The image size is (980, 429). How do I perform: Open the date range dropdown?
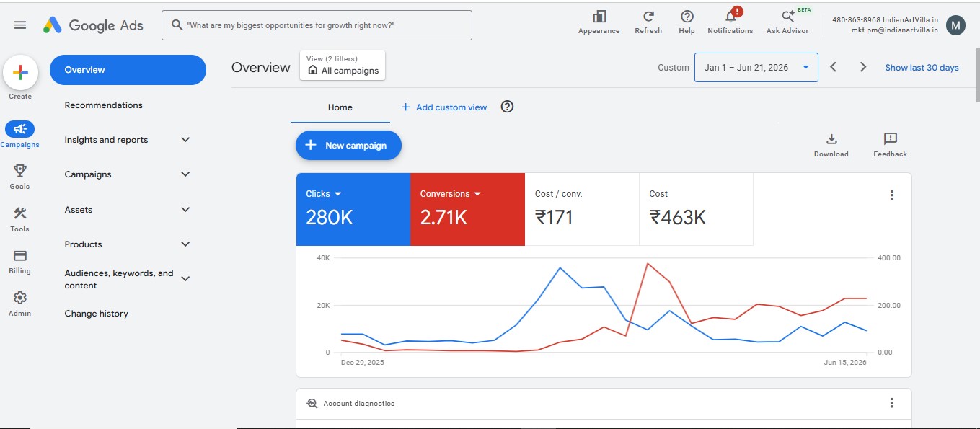coord(756,67)
